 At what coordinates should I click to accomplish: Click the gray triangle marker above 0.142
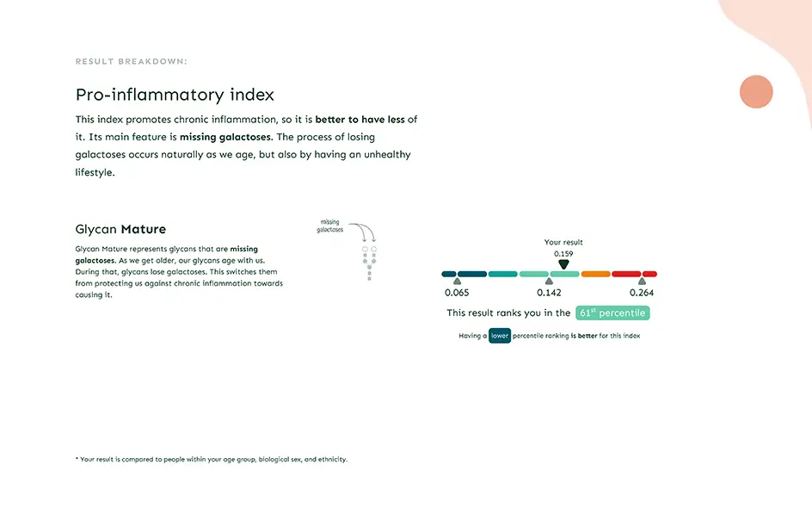(549, 282)
